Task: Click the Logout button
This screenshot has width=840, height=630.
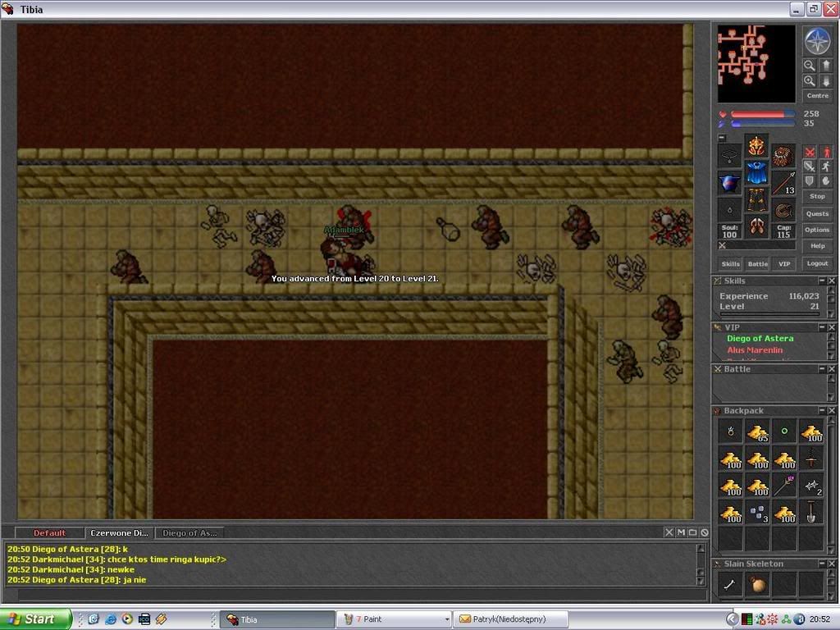Action: click(817, 263)
